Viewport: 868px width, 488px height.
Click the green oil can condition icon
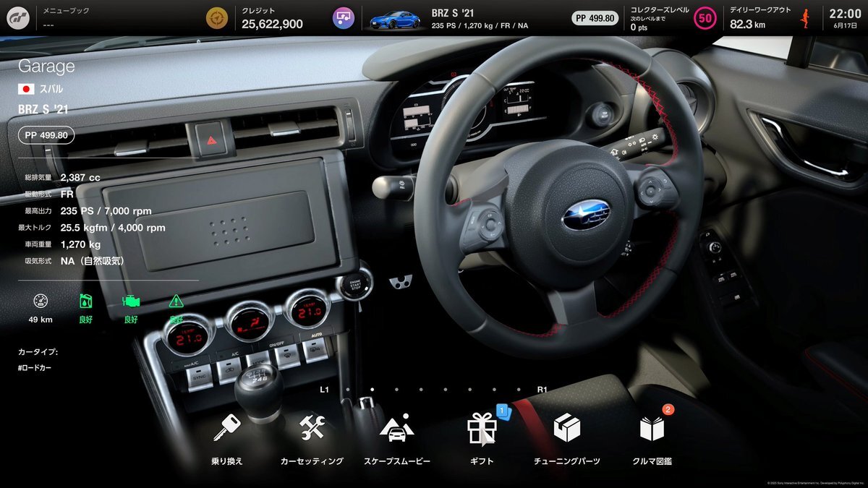point(86,301)
